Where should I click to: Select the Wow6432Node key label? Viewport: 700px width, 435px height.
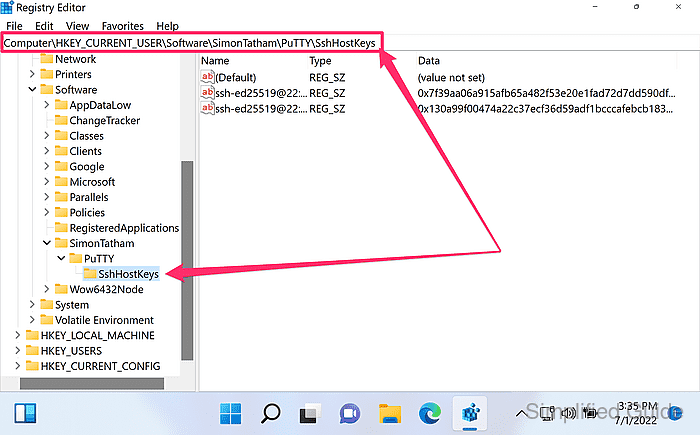[x=106, y=289]
